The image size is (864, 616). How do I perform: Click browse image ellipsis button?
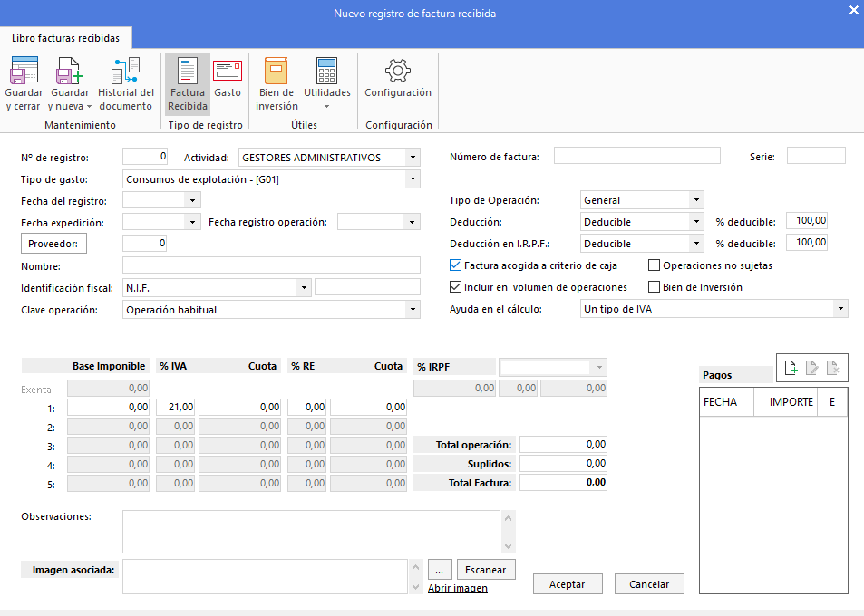click(439, 570)
